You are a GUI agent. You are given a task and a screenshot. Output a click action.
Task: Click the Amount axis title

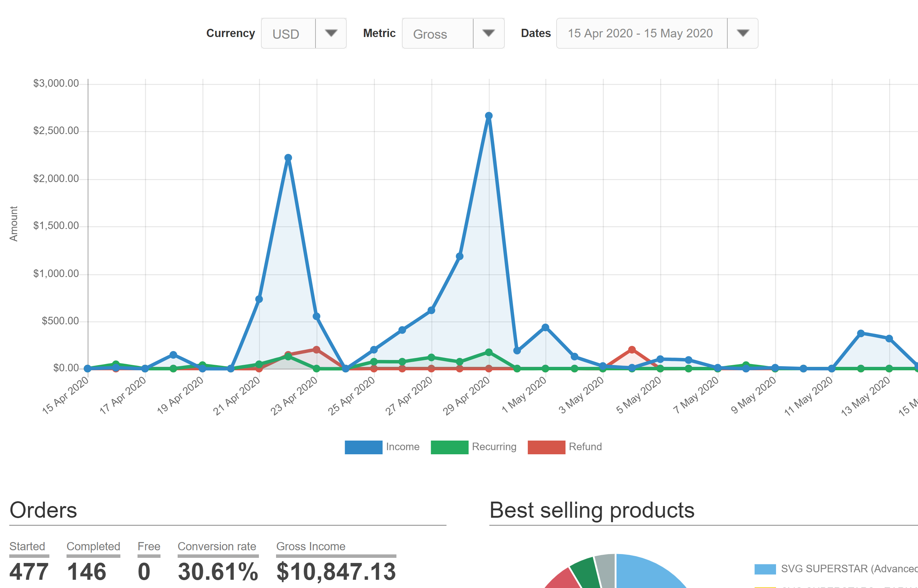click(x=14, y=224)
